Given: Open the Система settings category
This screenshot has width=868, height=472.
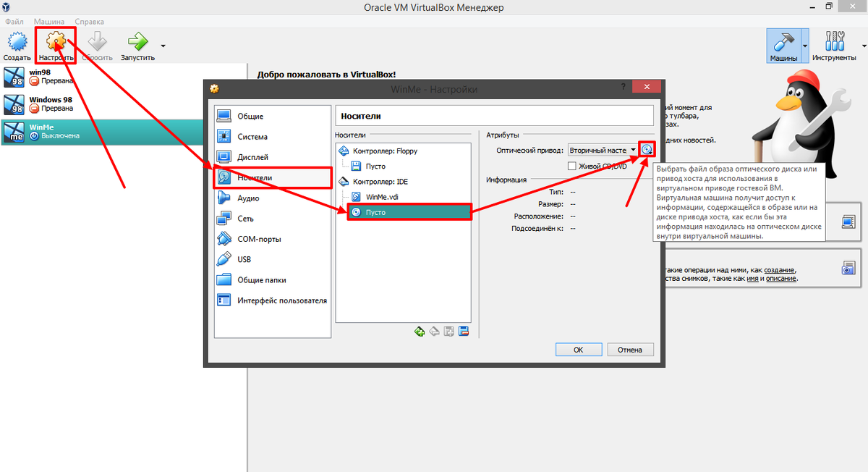Looking at the screenshot, I should [x=273, y=136].
